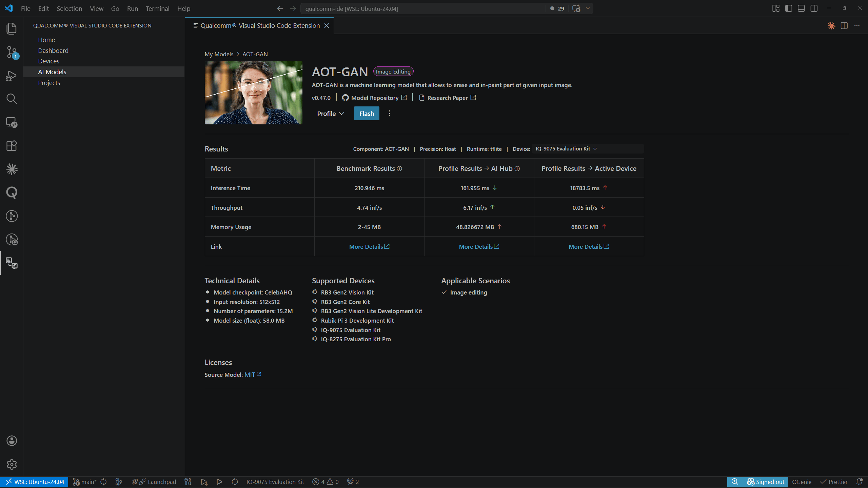Expand the Profile dropdown
Viewport: 868px width, 488px height.
tap(331, 114)
